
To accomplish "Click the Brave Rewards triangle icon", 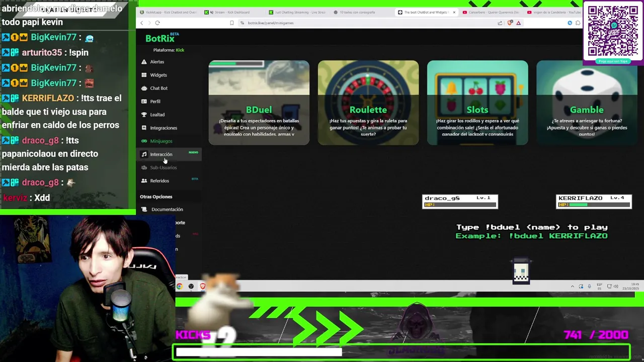I will click(x=518, y=23).
